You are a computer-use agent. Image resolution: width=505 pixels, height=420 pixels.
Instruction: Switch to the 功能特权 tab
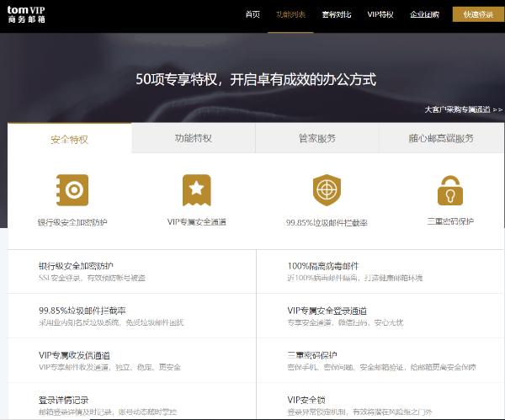[x=193, y=138]
